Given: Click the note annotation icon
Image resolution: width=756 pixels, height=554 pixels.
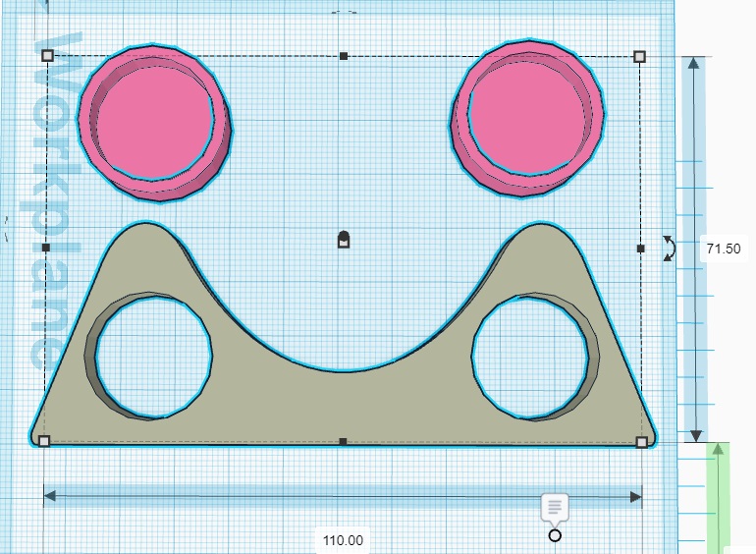Looking at the screenshot, I should [555, 507].
